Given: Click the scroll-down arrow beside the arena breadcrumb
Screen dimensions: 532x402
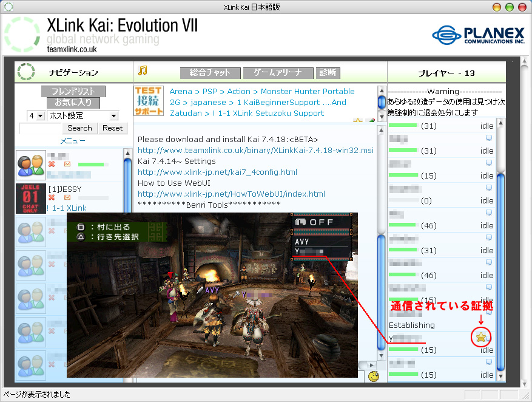Looking at the screenshot, I should [382, 117].
